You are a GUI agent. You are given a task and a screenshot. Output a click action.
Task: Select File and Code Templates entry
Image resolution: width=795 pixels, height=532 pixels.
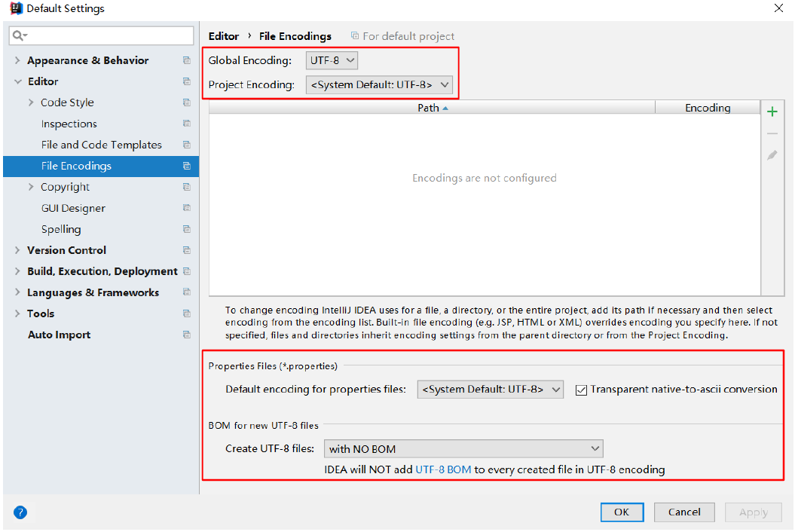tap(102, 145)
